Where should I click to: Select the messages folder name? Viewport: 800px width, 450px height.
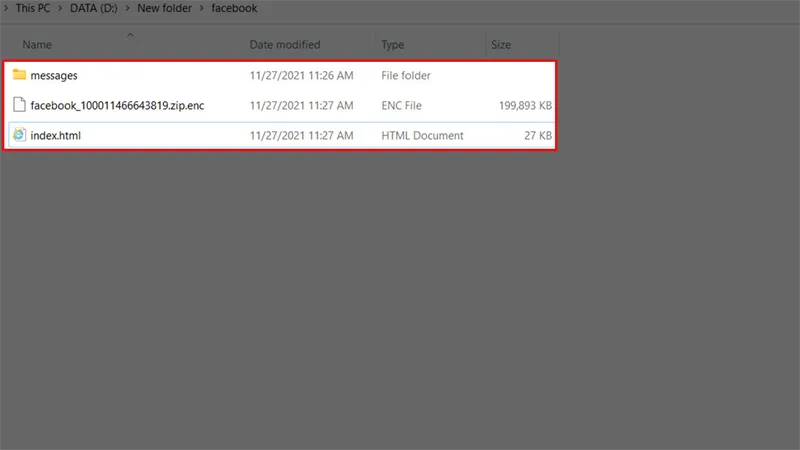pyautogui.click(x=54, y=75)
